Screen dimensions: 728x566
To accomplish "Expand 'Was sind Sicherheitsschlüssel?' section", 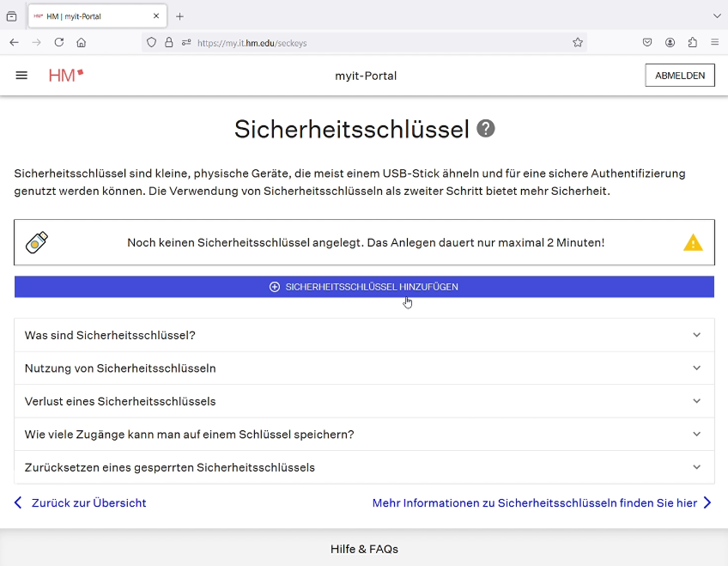I will (364, 335).
